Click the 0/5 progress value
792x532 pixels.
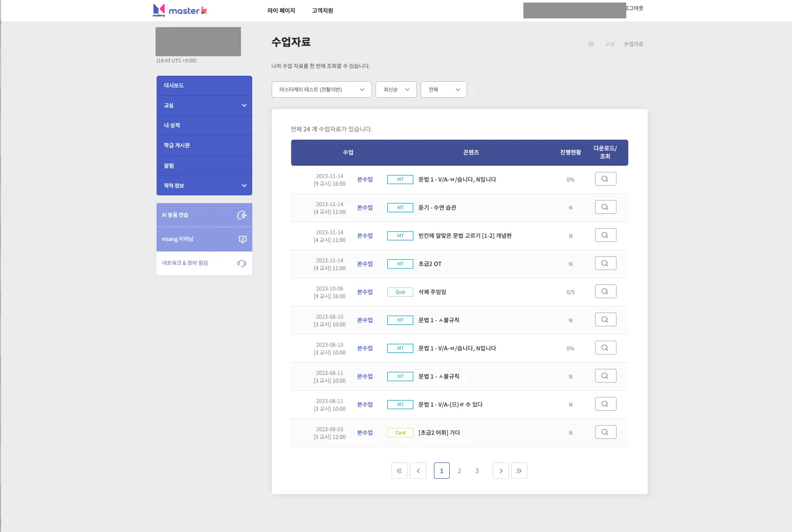(570, 293)
